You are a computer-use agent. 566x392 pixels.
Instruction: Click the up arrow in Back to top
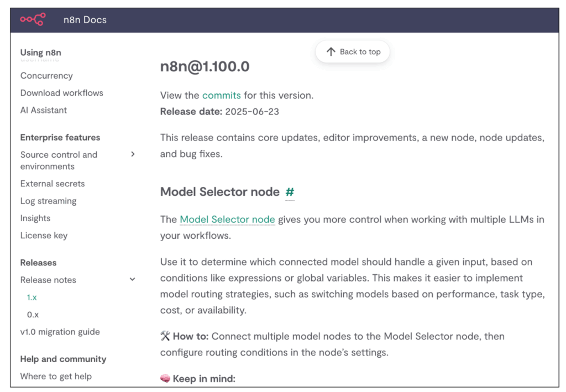[x=331, y=51]
